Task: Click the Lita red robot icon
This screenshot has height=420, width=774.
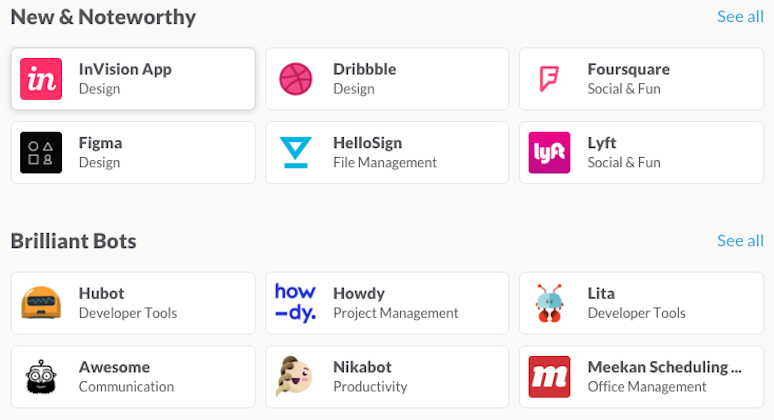Action: [549, 303]
